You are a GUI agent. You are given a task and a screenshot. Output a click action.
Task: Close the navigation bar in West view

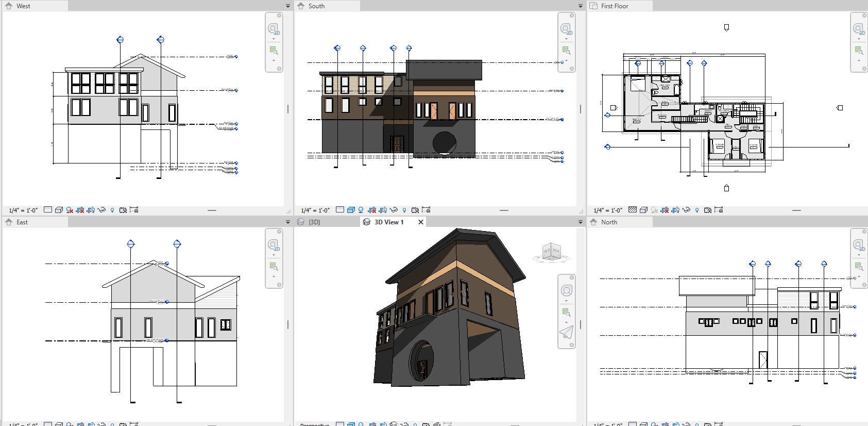[x=279, y=15]
